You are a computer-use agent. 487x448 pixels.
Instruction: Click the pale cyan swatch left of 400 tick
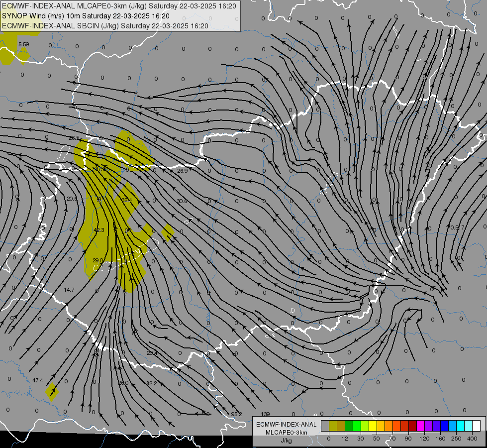point(469,426)
